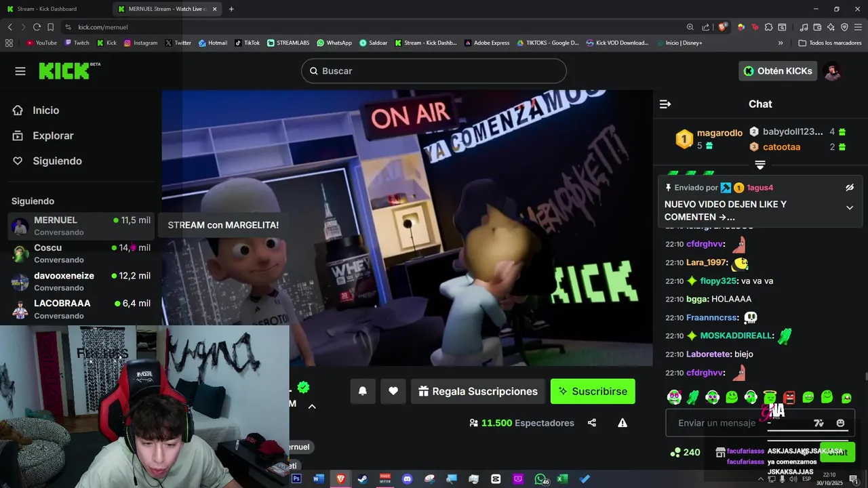Viewport: 868px width, 488px height.
Task: Show more bookmarks with the double chevron
Action: click(x=781, y=43)
